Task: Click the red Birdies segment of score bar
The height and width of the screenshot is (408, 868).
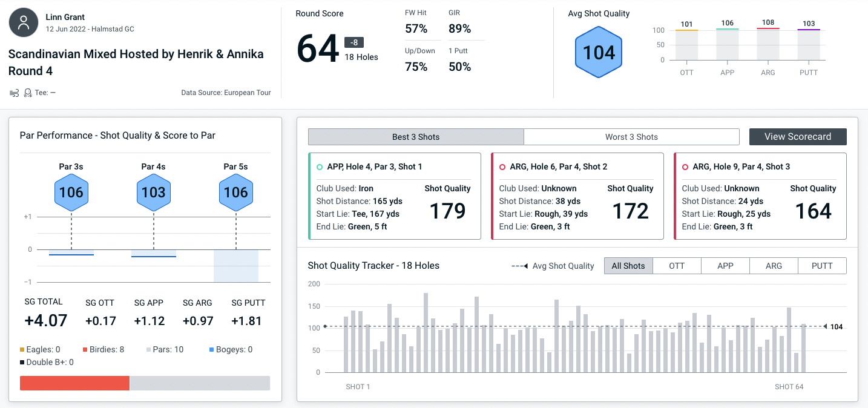Action: (74, 383)
